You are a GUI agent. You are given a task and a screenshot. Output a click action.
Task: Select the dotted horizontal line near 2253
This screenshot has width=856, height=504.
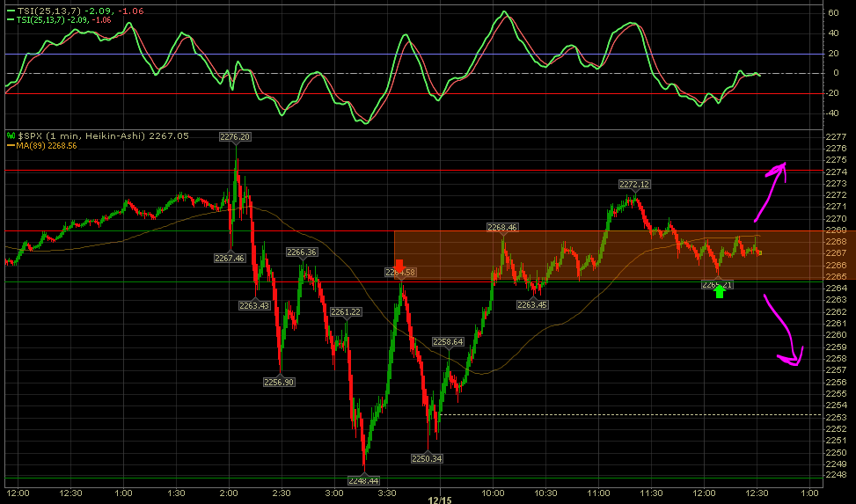(631, 415)
